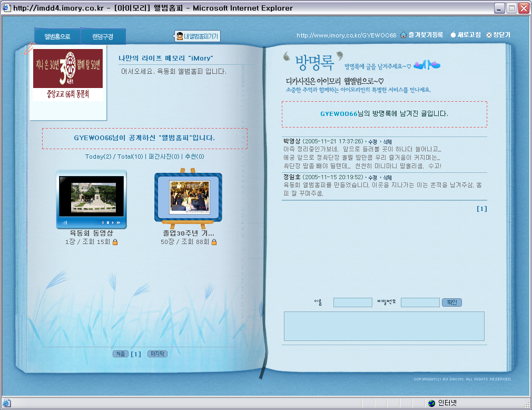The width and height of the screenshot is (532, 410).
Task: Click the 즐겨찾기등록 house icon
Action: (x=403, y=35)
